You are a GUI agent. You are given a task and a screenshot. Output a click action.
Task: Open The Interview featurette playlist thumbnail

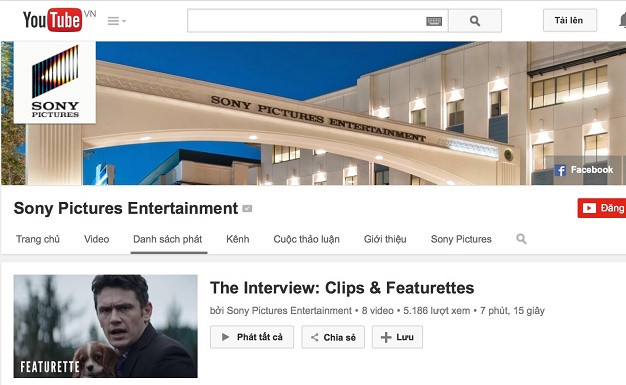(105, 326)
